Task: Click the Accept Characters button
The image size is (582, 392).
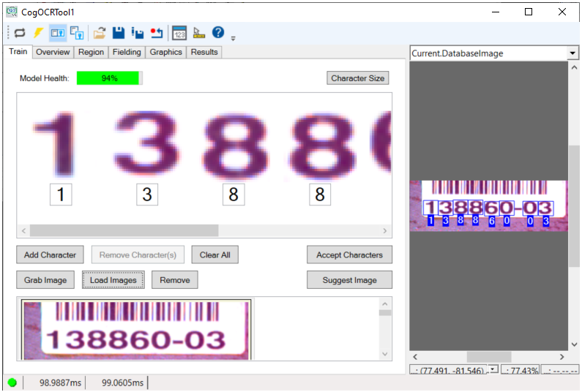Action: click(x=349, y=255)
